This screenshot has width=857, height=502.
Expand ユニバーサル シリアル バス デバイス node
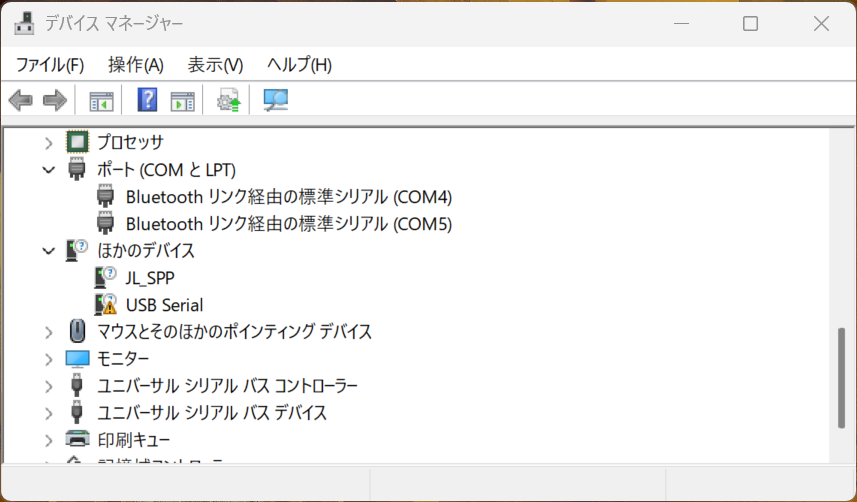tap(49, 413)
